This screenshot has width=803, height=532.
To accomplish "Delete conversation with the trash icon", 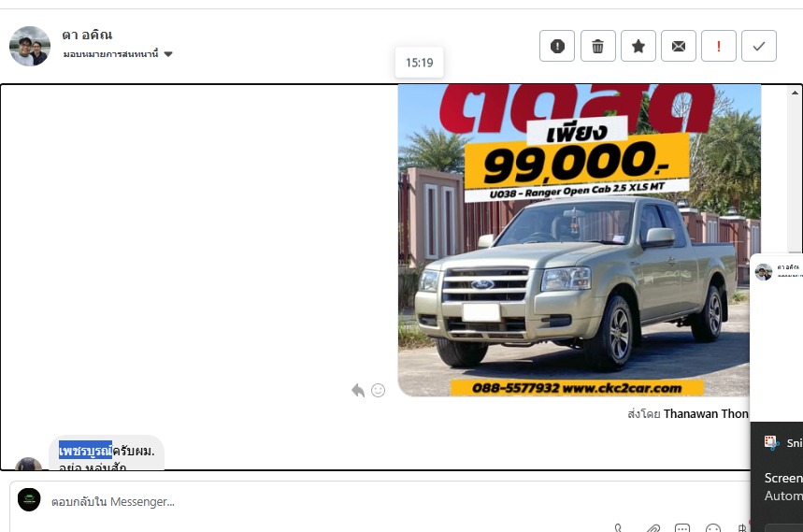I will pos(597,46).
